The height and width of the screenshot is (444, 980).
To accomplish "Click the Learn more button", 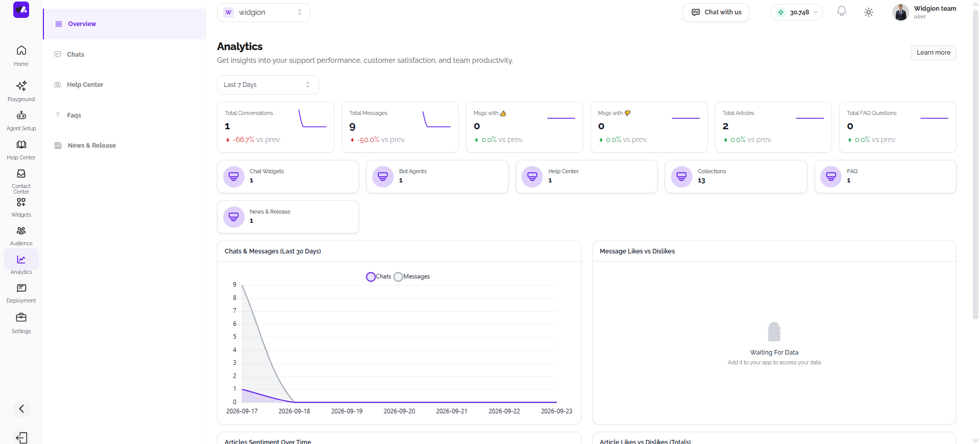I will [934, 53].
